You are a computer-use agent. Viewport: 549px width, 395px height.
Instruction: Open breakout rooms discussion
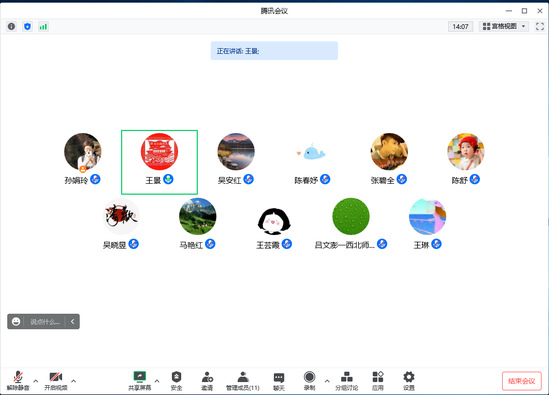coord(347,381)
